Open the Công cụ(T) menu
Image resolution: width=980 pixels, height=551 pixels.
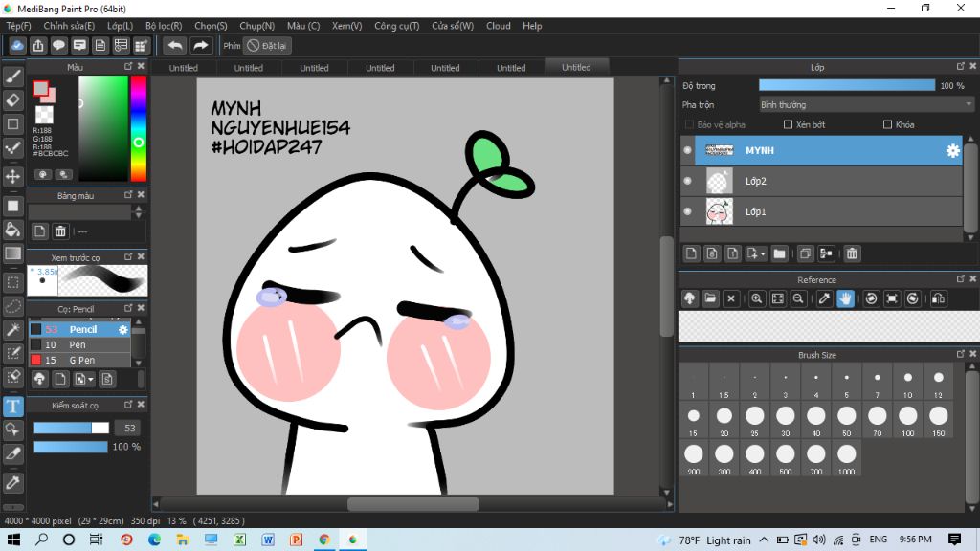(397, 26)
